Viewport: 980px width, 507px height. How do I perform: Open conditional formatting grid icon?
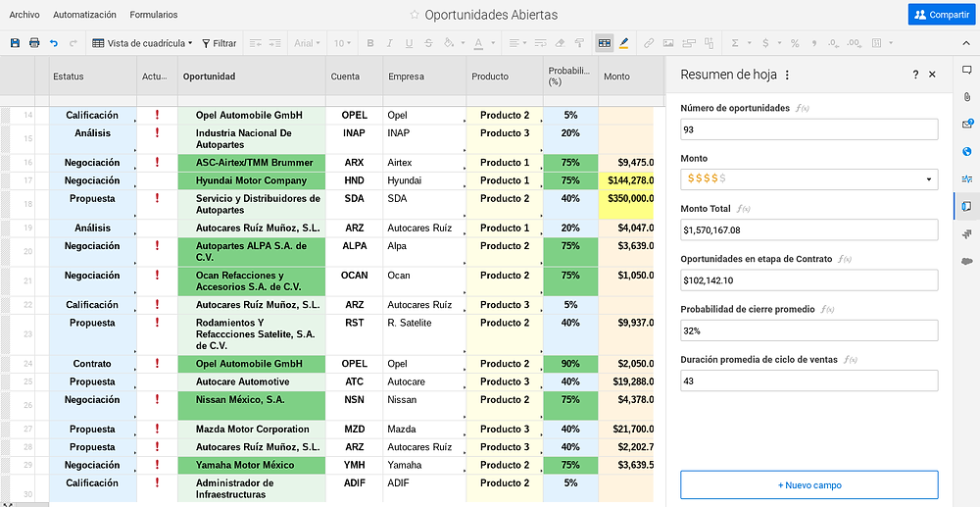[x=605, y=43]
